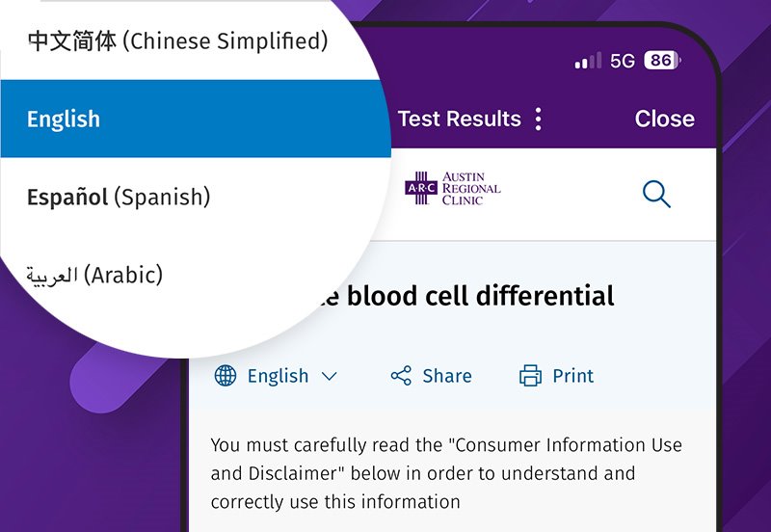
Task: Click the globe language icon
Action: pyautogui.click(x=226, y=376)
